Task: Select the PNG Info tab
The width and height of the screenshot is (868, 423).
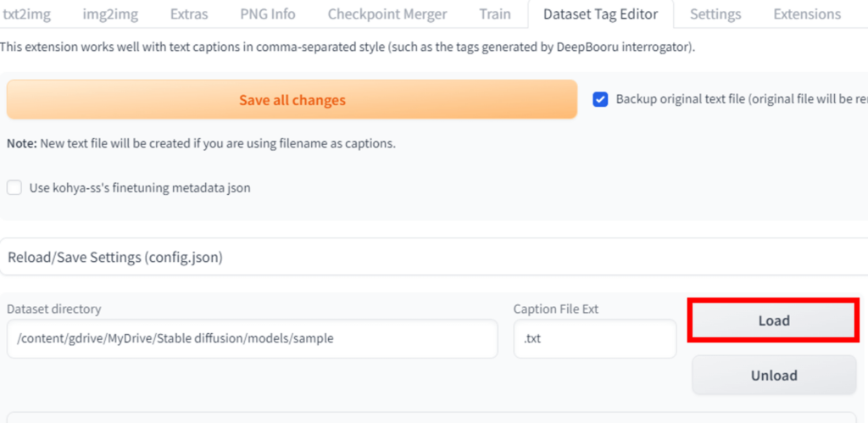Action: 268,14
